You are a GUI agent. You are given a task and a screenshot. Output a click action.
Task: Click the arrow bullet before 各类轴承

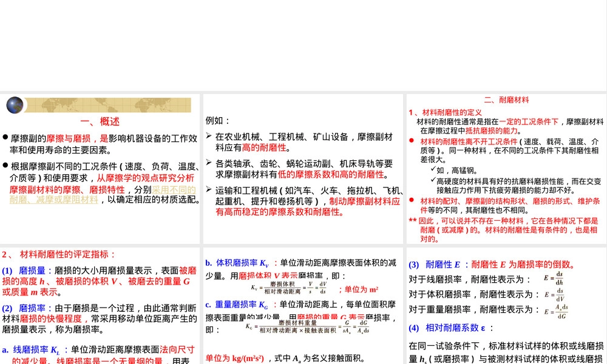[x=209, y=163]
